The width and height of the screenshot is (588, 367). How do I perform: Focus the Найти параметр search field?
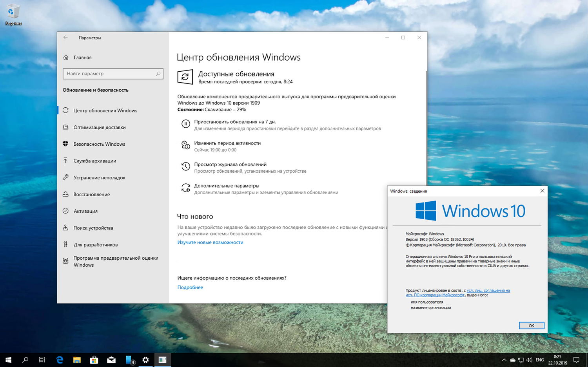click(x=113, y=74)
